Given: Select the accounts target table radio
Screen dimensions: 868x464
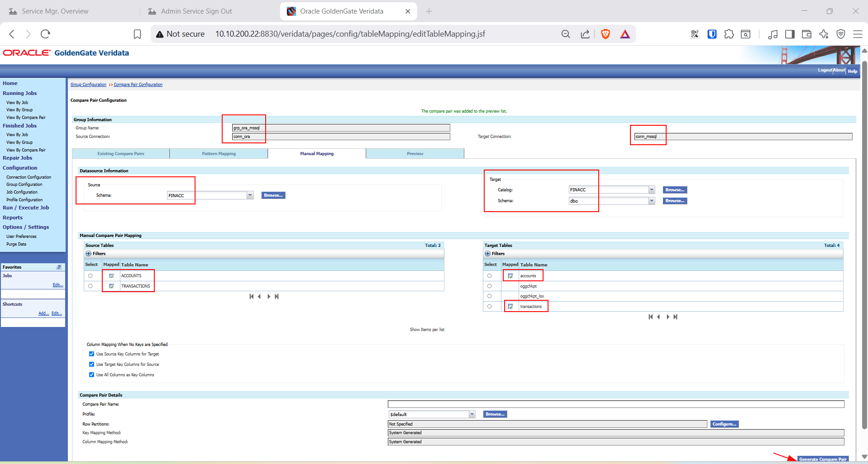Looking at the screenshot, I should pos(489,276).
